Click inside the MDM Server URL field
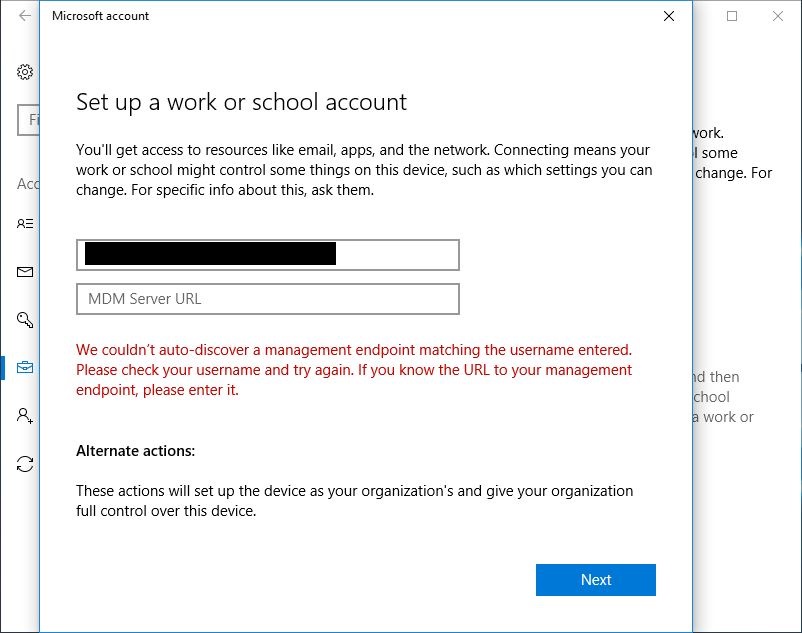Viewport: 802px width, 633px height. (x=268, y=299)
